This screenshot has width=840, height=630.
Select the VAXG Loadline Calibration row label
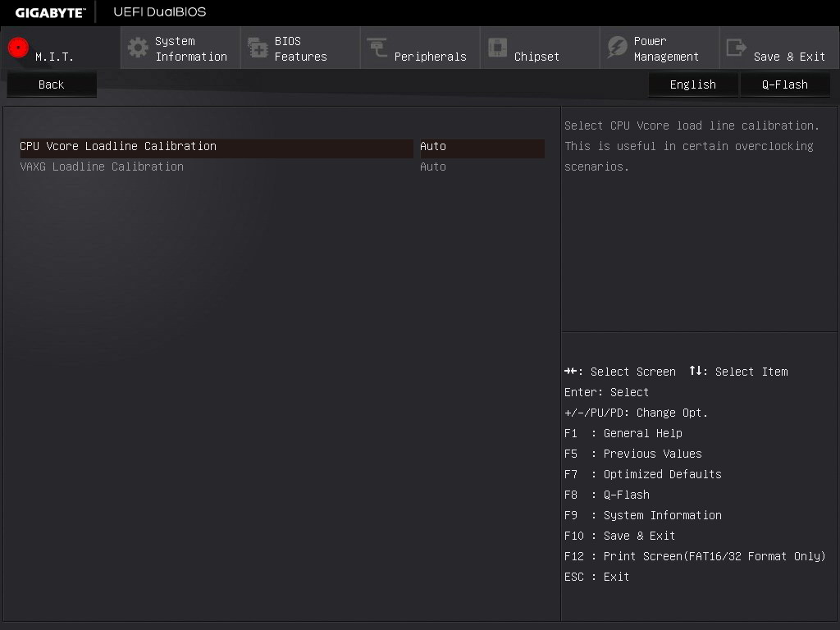pos(102,167)
